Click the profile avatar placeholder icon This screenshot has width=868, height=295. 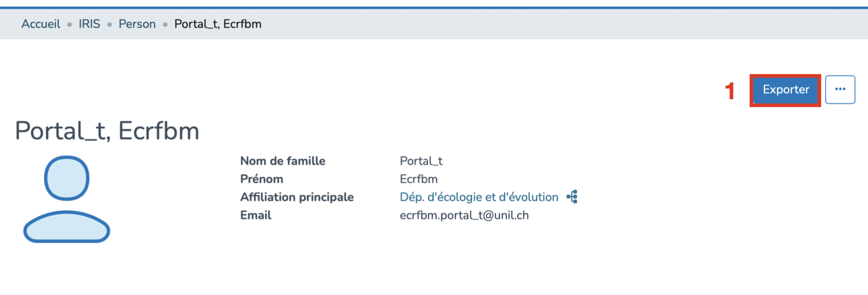(67, 199)
